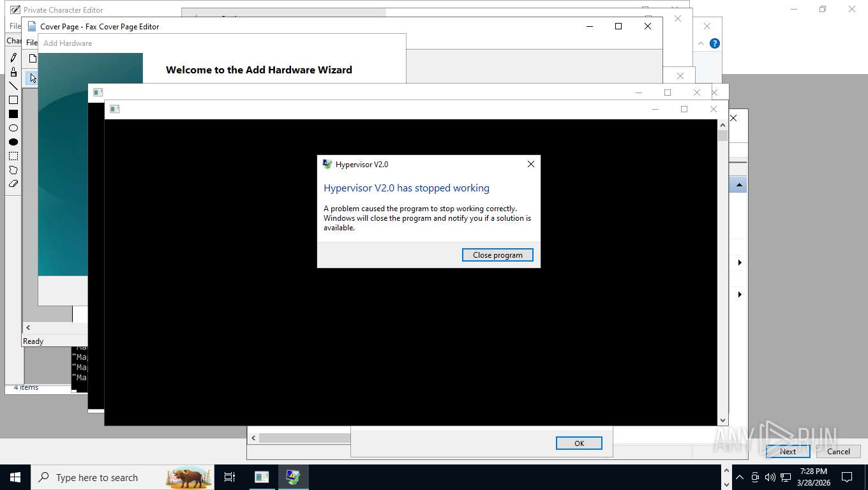Click the left scroll arrow of the bottom horizontal scrollbar

[253, 438]
